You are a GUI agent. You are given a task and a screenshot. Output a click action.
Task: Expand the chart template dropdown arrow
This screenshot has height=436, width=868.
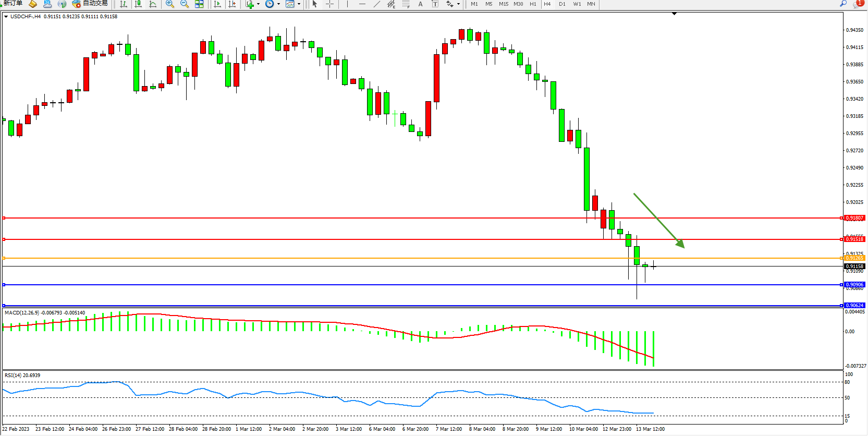point(299,4)
